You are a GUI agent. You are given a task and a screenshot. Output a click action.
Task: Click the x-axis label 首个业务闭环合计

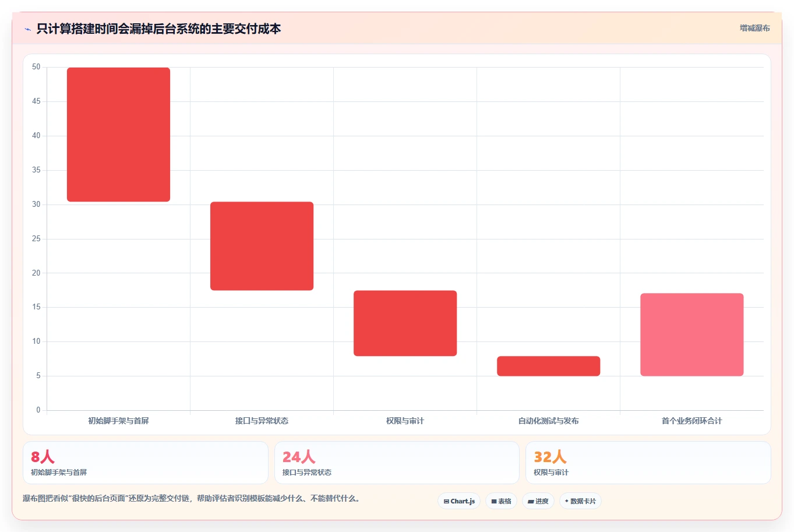[691, 421]
